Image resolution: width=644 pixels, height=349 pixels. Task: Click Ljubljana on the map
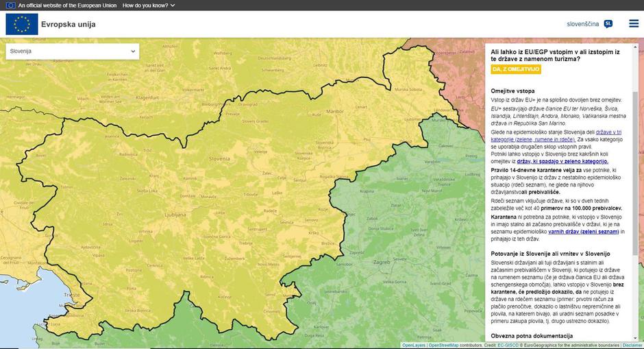(x=175, y=213)
